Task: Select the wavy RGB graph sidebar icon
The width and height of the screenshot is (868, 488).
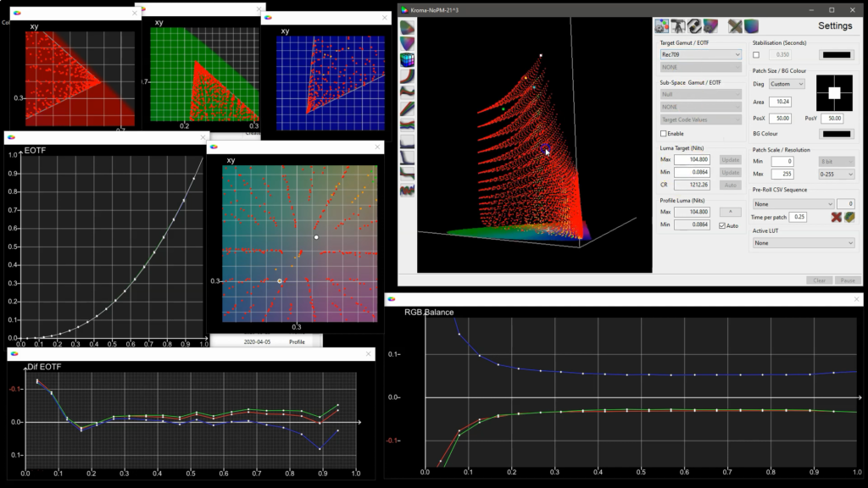Action: coord(408,191)
